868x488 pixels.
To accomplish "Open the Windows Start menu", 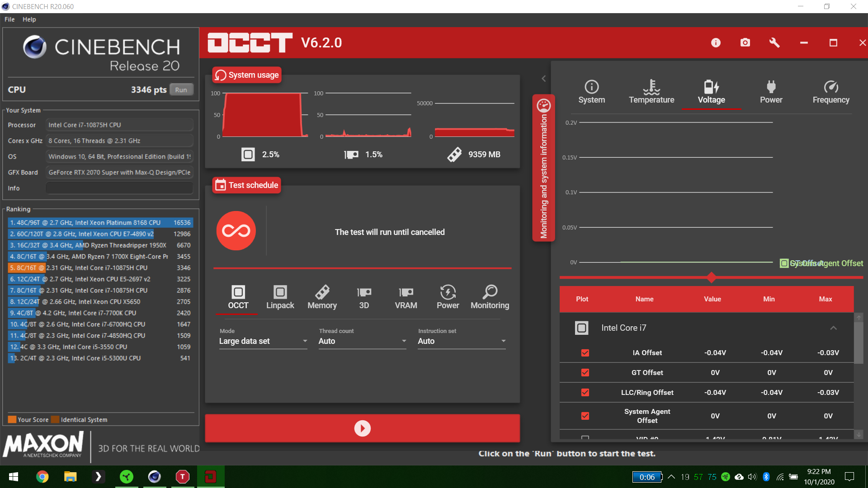I will [x=14, y=477].
